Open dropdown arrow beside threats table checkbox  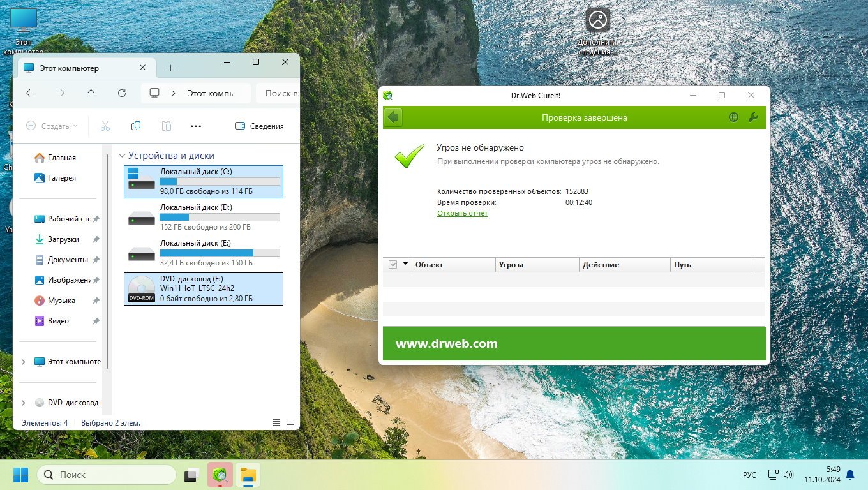click(x=405, y=264)
